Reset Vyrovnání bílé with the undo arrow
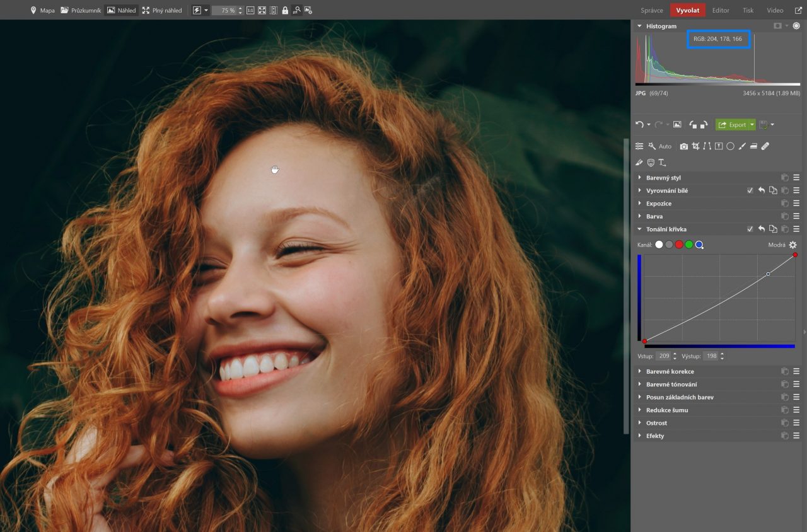The width and height of the screenshot is (807, 532). click(x=762, y=190)
